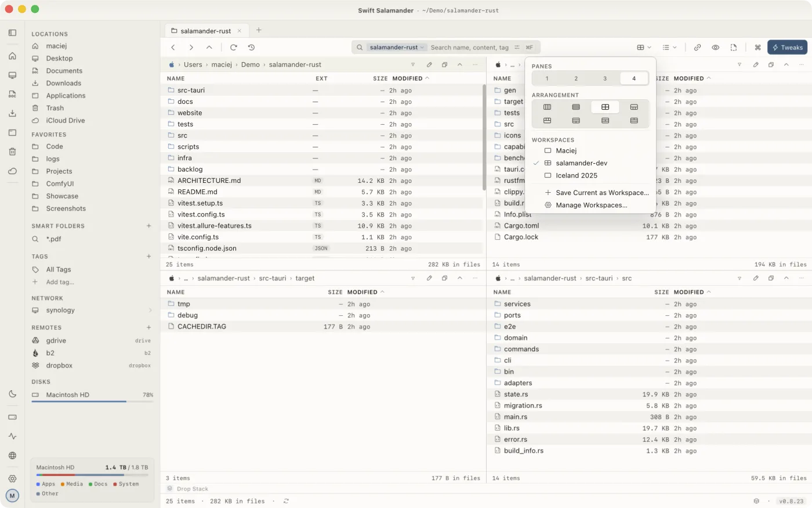
Task: Open the list view options dropdown
Action: tap(669, 48)
